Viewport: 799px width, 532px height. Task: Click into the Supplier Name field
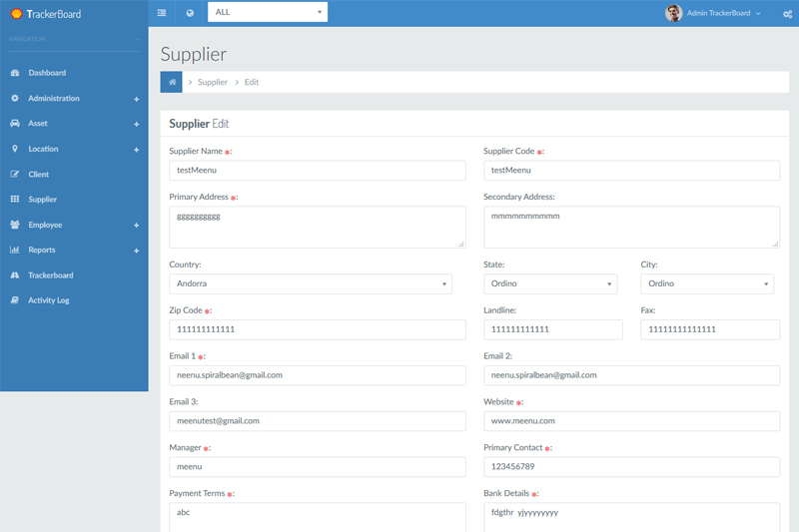click(x=318, y=171)
